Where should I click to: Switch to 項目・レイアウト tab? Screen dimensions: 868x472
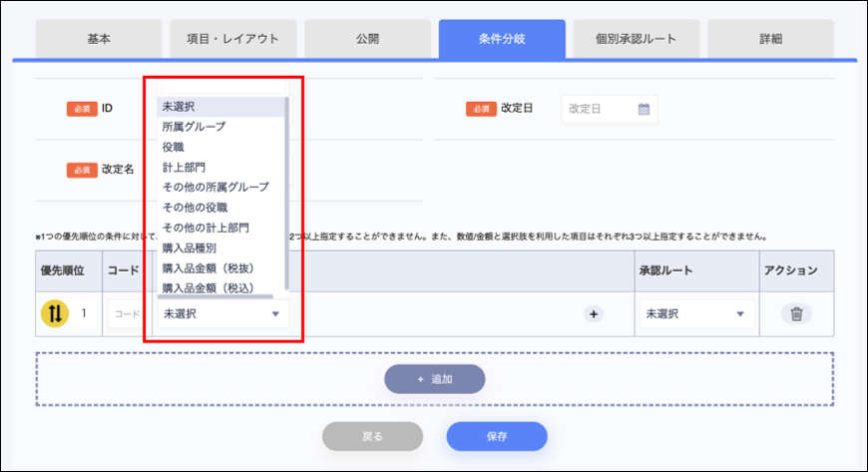click(x=233, y=39)
